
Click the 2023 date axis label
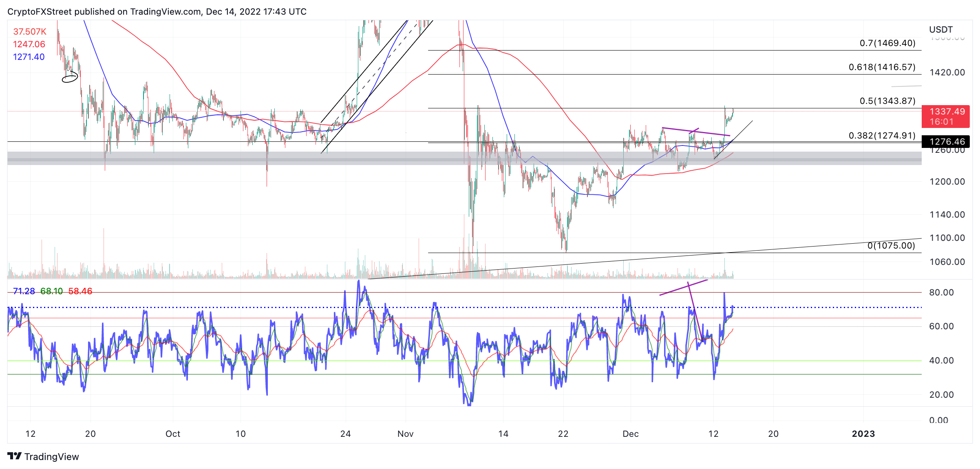pos(863,434)
